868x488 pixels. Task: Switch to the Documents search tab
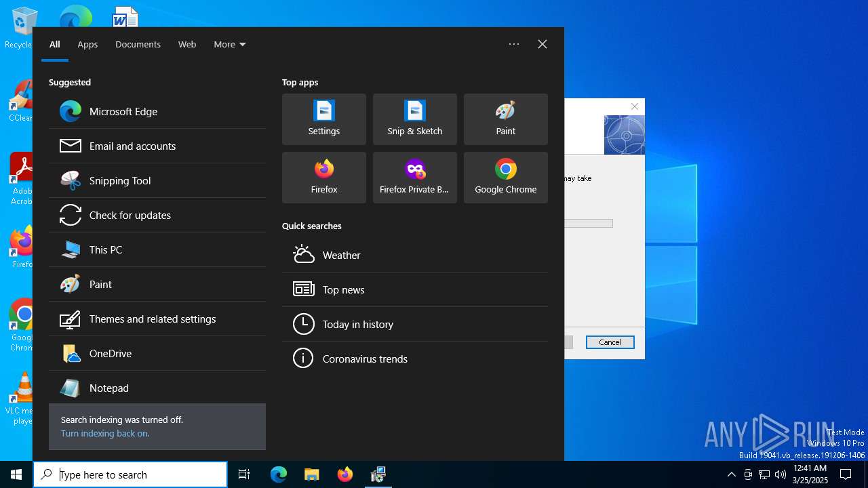click(x=138, y=44)
